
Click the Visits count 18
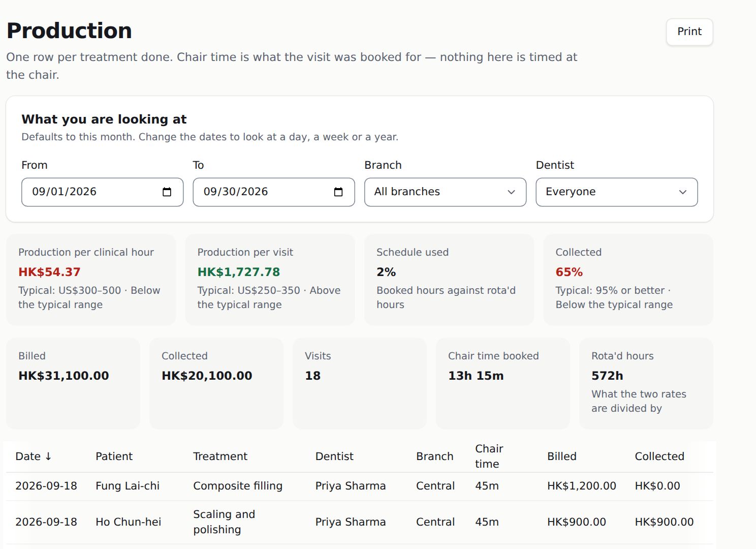(x=312, y=376)
